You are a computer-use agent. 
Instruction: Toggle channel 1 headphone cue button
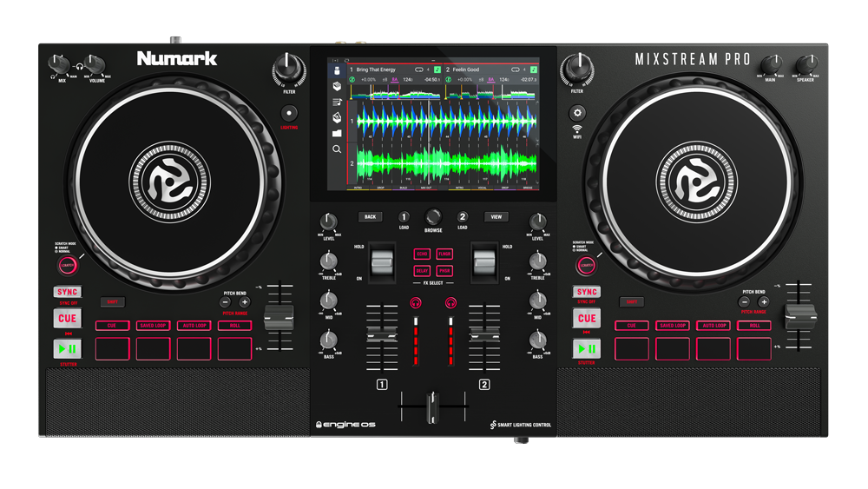pos(416,303)
